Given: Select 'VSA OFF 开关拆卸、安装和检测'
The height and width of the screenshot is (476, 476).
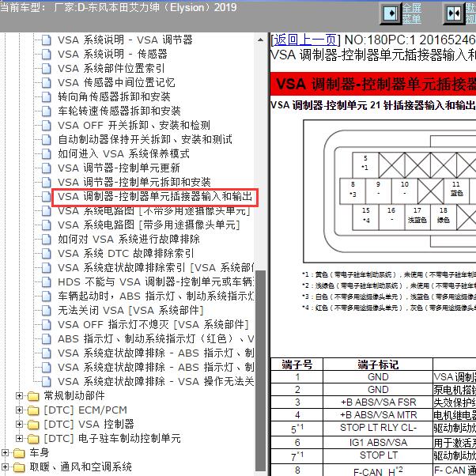Looking at the screenshot, I should 134,125.
